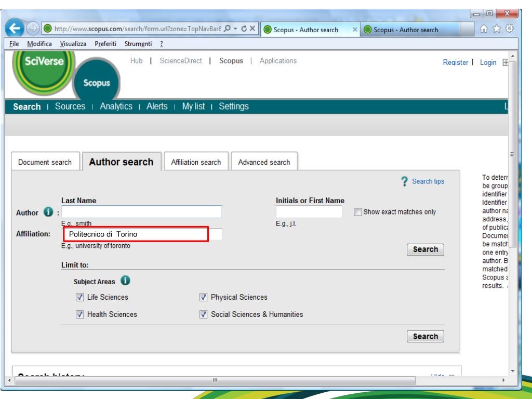Open the Visualizza menu
532x399 pixels.
[x=73, y=44]
